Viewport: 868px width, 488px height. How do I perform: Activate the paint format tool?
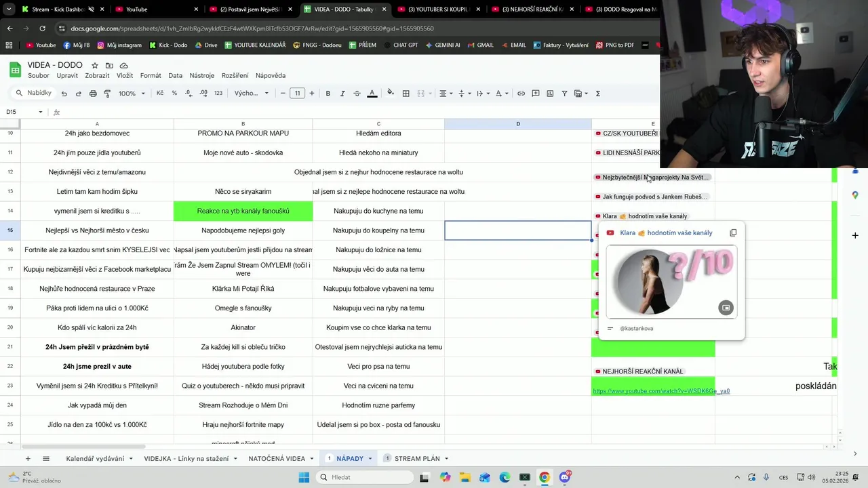[x=107, y=94]
